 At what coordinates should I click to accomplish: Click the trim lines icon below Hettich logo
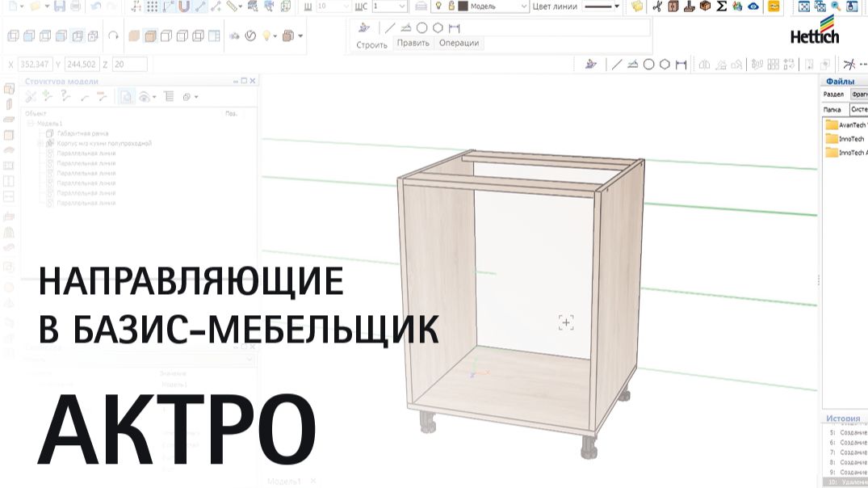point(849,65)
